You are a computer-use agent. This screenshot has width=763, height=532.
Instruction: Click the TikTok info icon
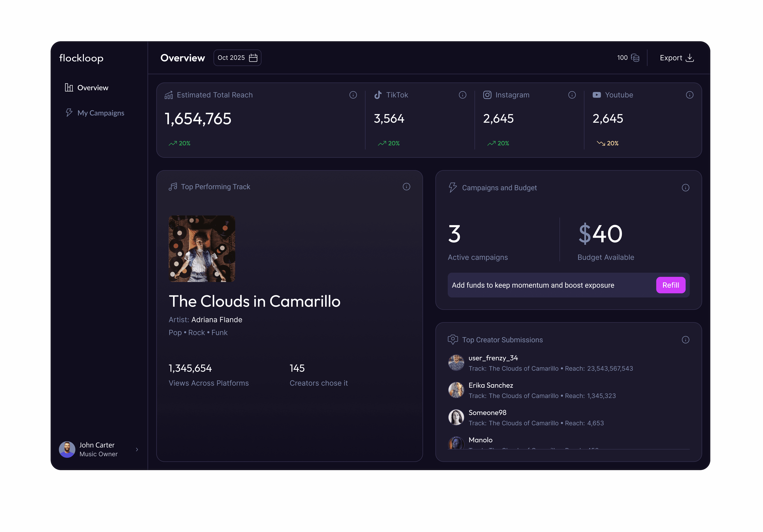(x=462, y=95)
